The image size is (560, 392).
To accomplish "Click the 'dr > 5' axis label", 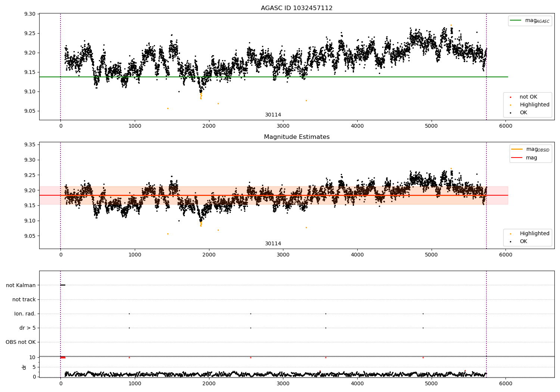I will click(x=28, y=328).
